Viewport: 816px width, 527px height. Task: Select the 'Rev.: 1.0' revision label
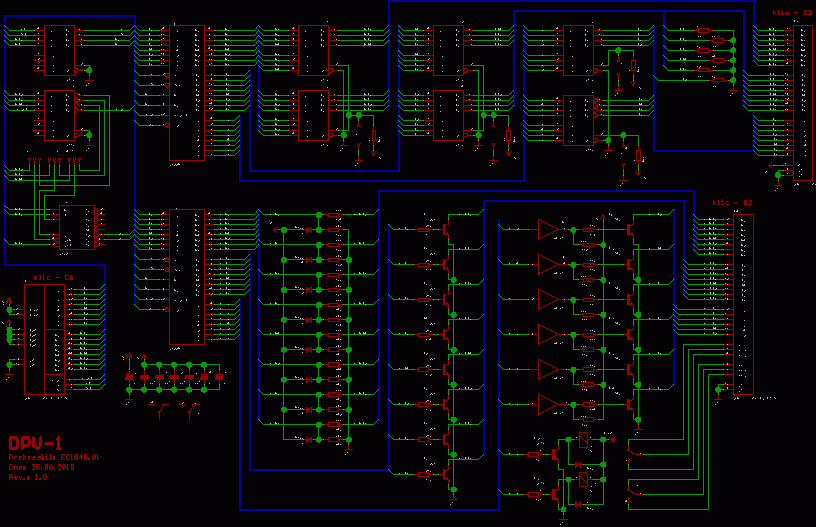click(28, 477)
